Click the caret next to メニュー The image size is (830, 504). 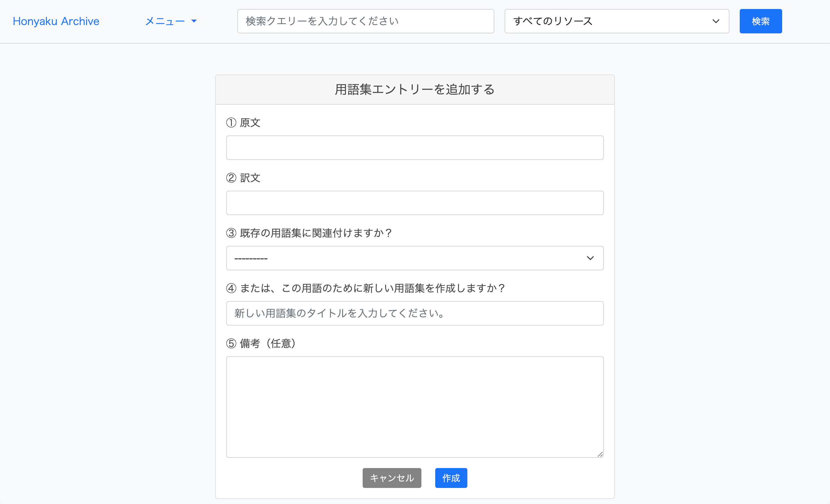tap(194, 21)
